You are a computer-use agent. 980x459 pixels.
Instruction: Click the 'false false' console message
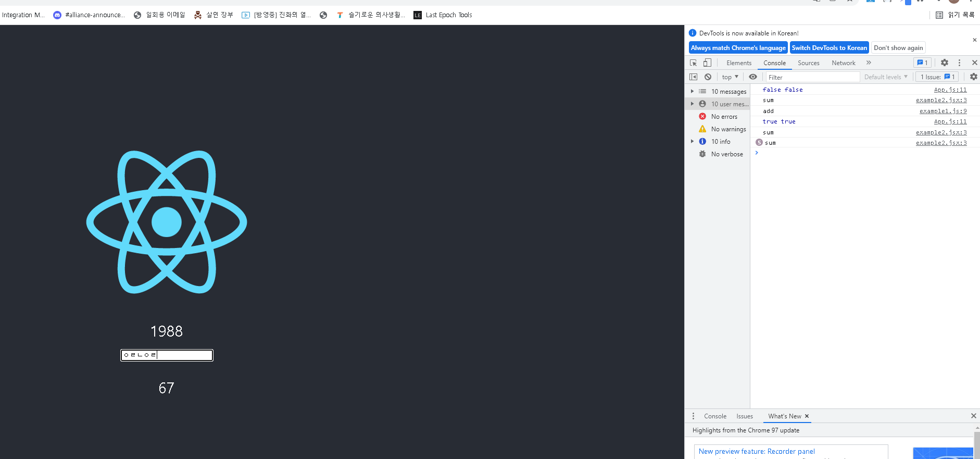point(783,90)
